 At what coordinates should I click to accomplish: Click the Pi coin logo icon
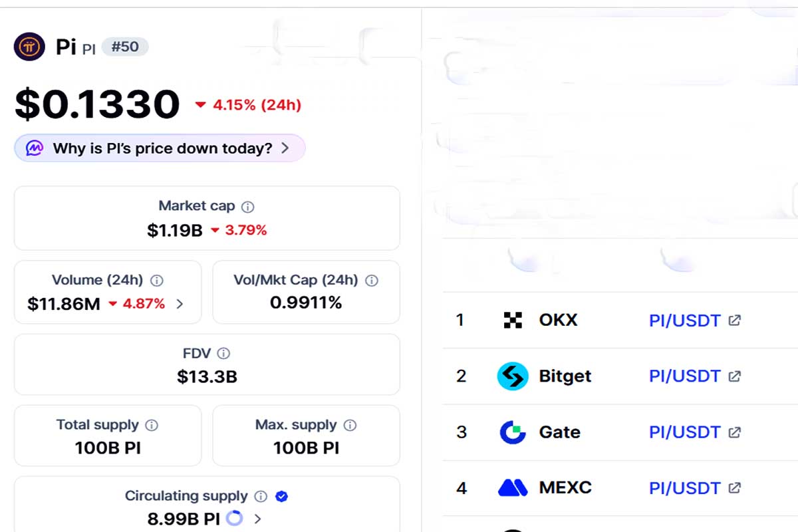coord(29,47)
